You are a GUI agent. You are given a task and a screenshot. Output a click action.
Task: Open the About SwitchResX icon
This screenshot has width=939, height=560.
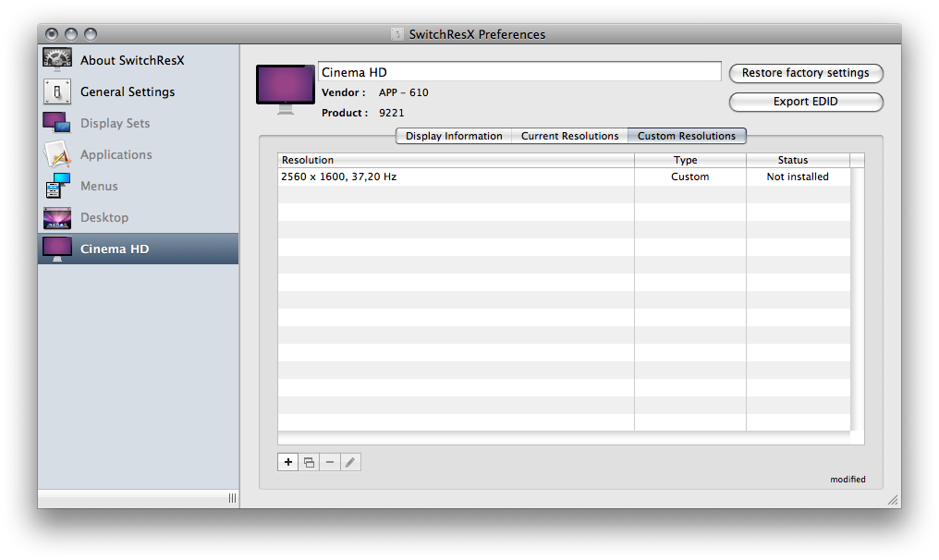[57, 60]
